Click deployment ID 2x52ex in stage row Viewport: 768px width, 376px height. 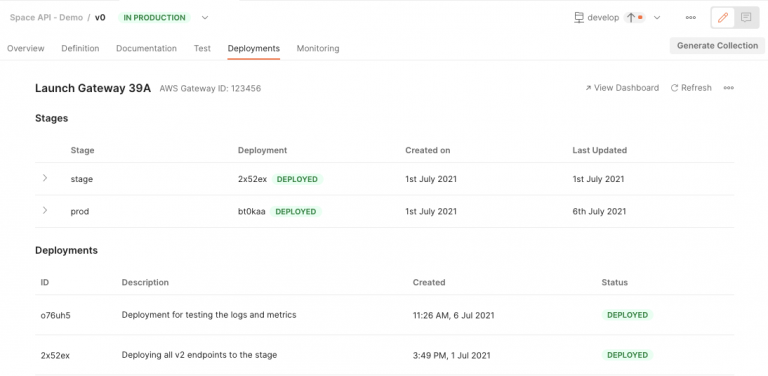(x=252, y=179)
